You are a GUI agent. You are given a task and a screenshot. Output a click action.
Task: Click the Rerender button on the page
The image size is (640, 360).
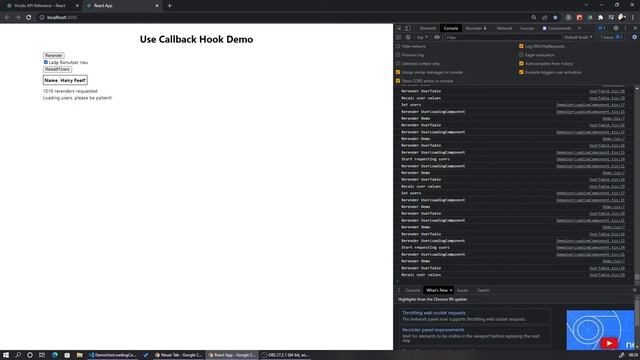coord(53,55)
